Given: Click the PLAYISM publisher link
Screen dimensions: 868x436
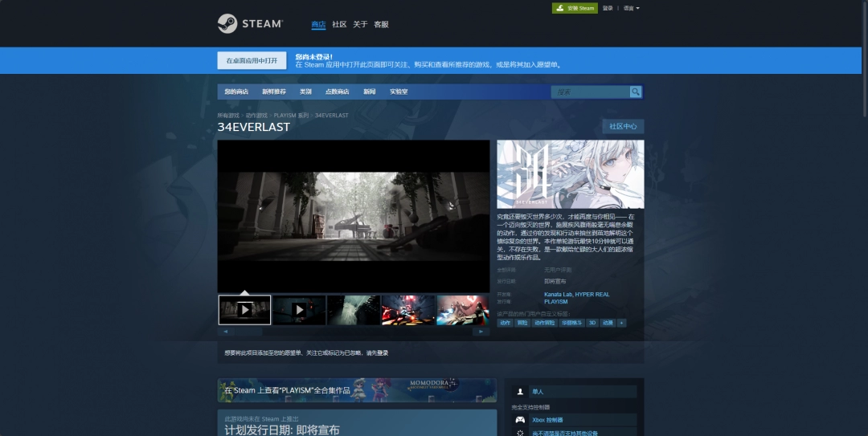Looking at the screenshot, I should 555,302.
